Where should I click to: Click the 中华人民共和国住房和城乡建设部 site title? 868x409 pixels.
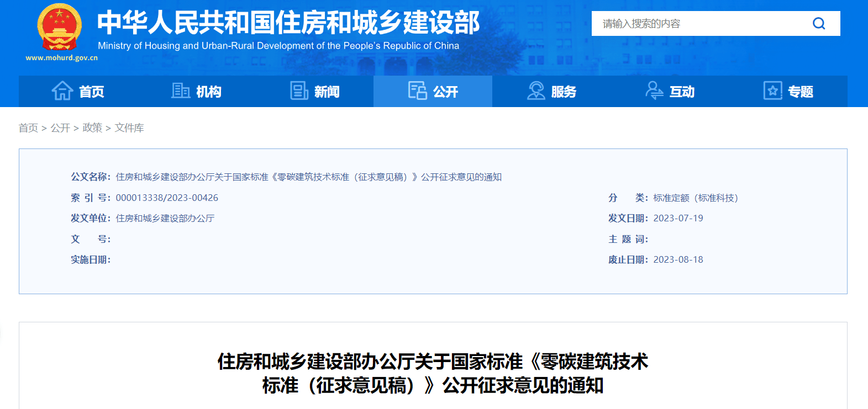click(288, 23)
